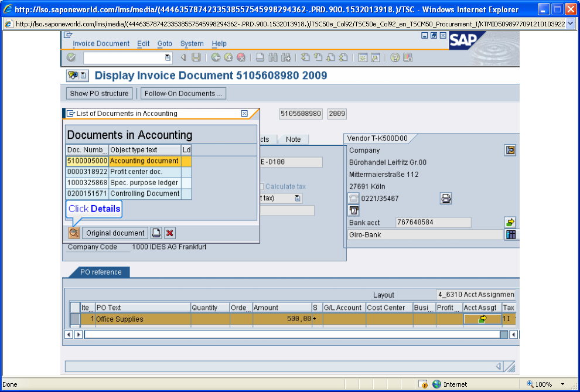Click the Last Page icon
This screenshot has height=392, width=580.
(343, 57)
